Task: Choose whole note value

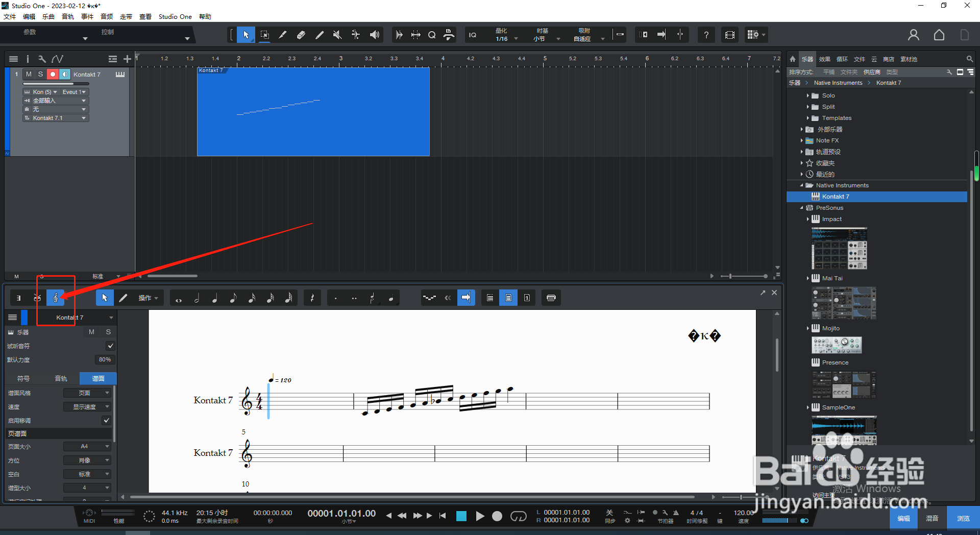Action: (179, 298)
